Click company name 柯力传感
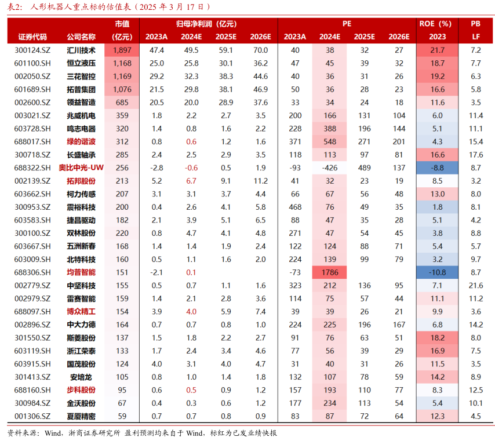The width and height of the screenshot is (495, 448). 81,194
